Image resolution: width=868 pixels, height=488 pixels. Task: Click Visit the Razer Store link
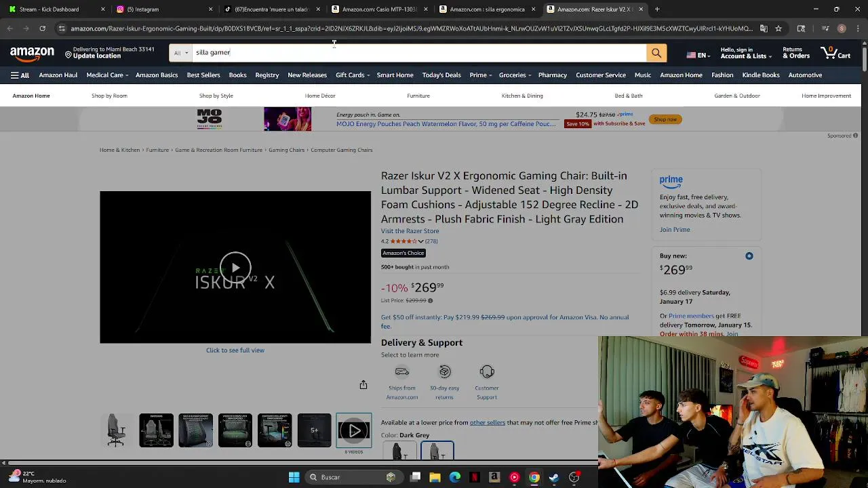click(x=410, y=231)
